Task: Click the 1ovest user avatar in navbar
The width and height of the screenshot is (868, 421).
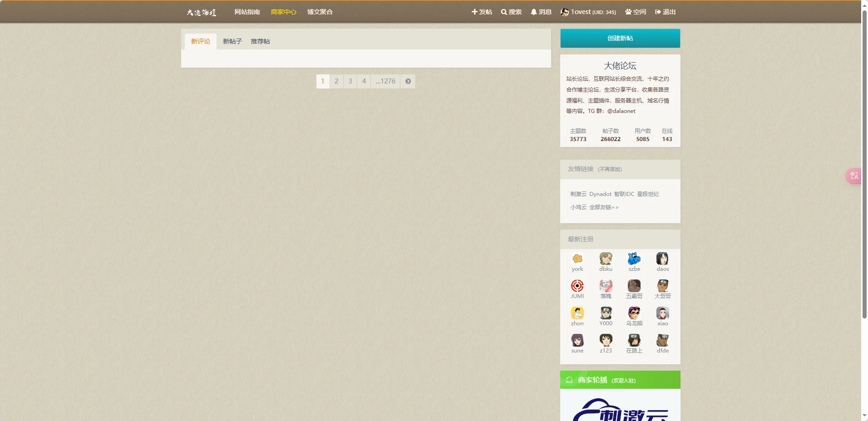Action: 564,12
